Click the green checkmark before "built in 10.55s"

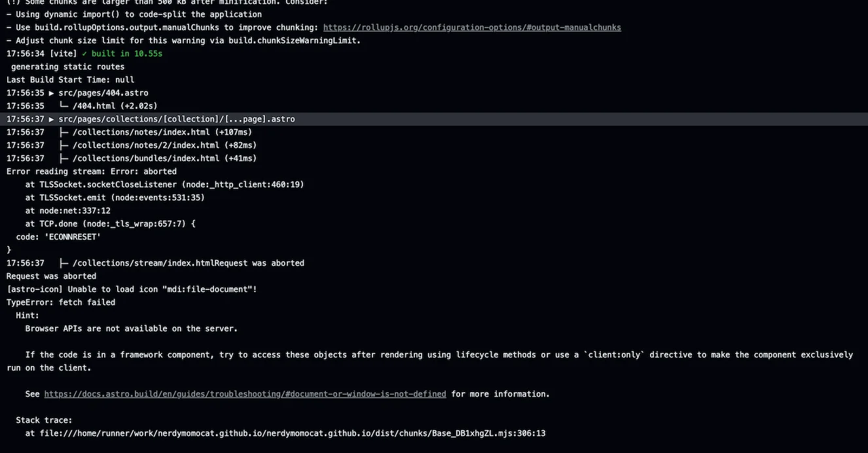84,54
